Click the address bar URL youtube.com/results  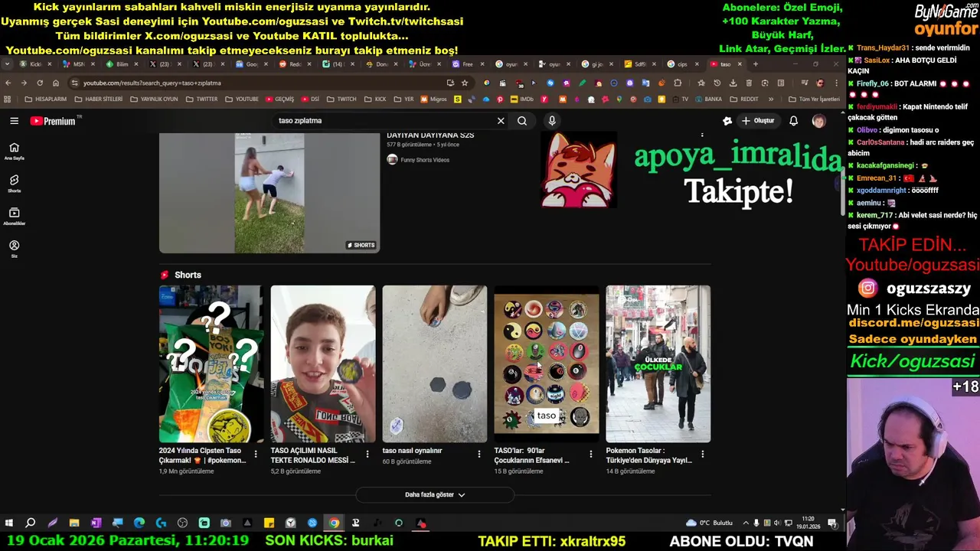click(x=152, y=83)
